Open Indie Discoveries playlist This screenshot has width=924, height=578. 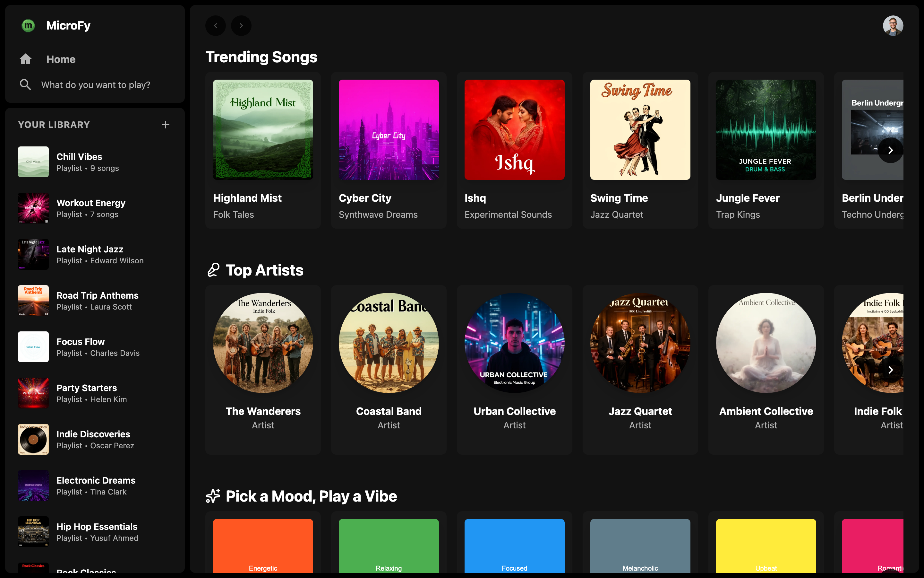[x=95, y=439]
